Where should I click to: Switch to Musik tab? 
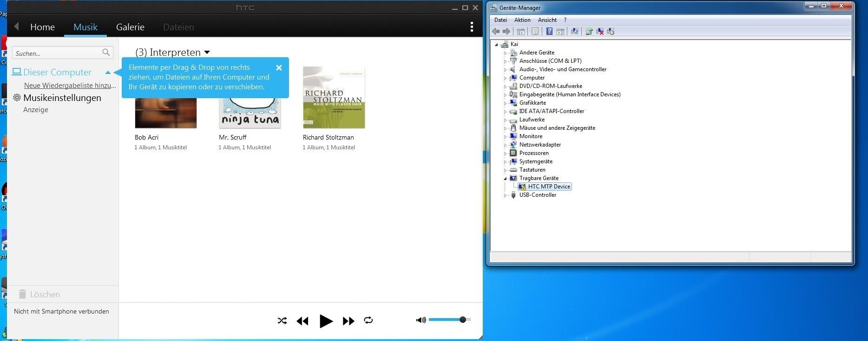(85, 27)
